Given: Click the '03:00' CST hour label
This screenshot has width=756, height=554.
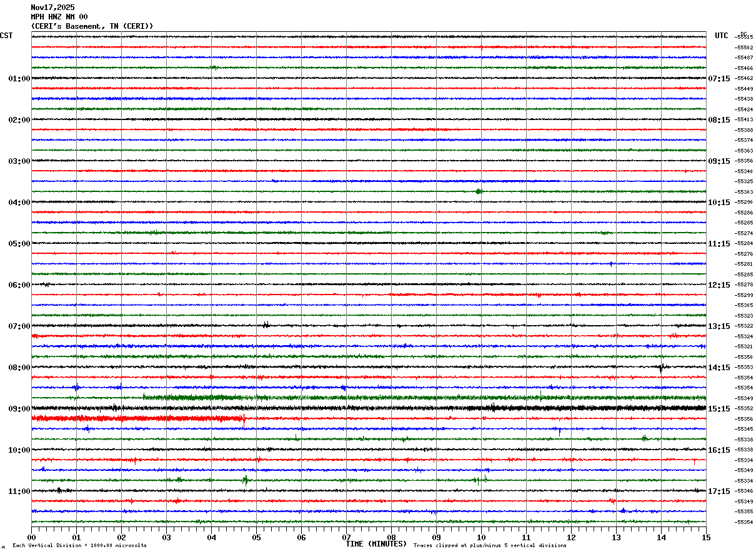Looking at the screenshot, I should [19, 161].
